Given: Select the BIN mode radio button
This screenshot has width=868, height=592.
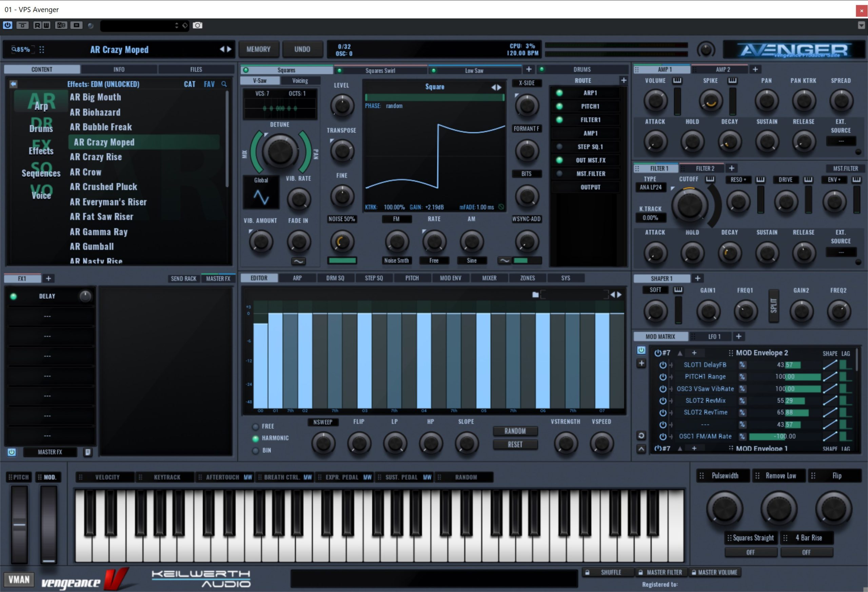Looking at the screenshot, I should (x=255, y=451).
